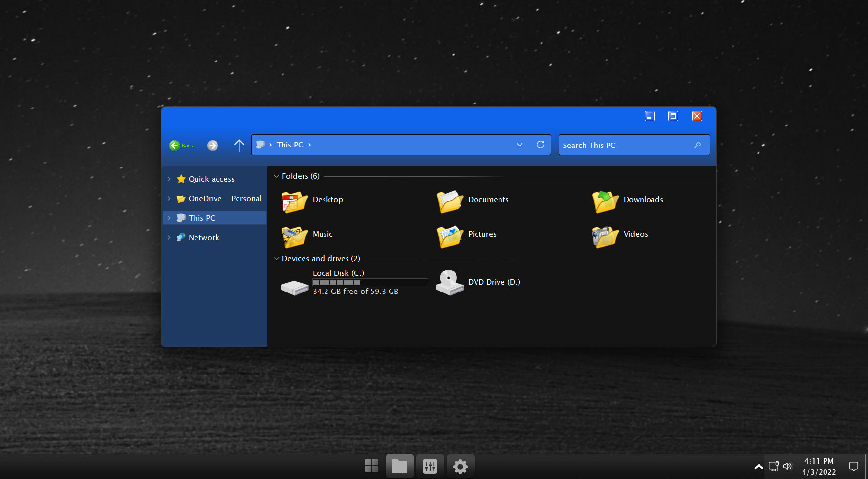
Task: Refresh the current folder view
Action: coord(541,145)
